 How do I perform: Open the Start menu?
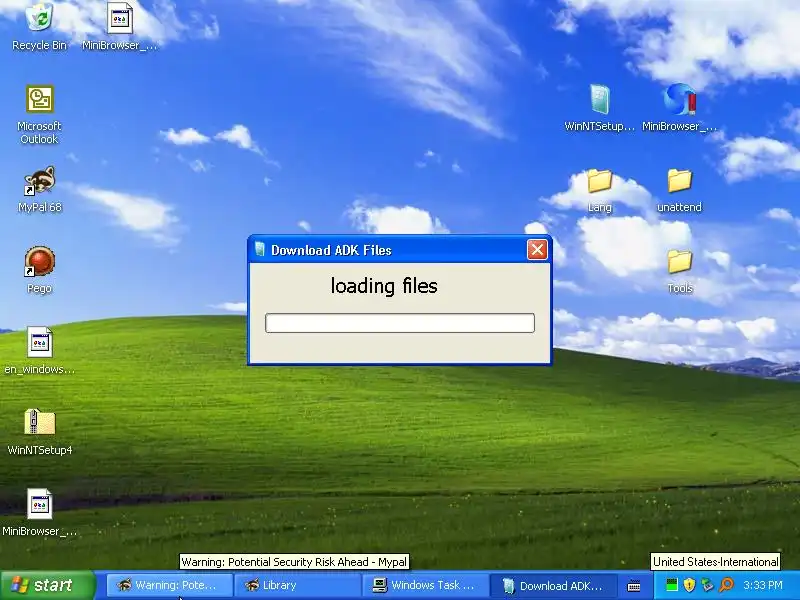47,585
